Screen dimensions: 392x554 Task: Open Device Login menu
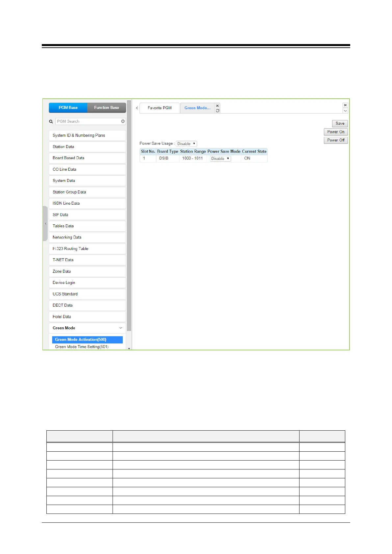pyautogui.click(x=87, y=283)
